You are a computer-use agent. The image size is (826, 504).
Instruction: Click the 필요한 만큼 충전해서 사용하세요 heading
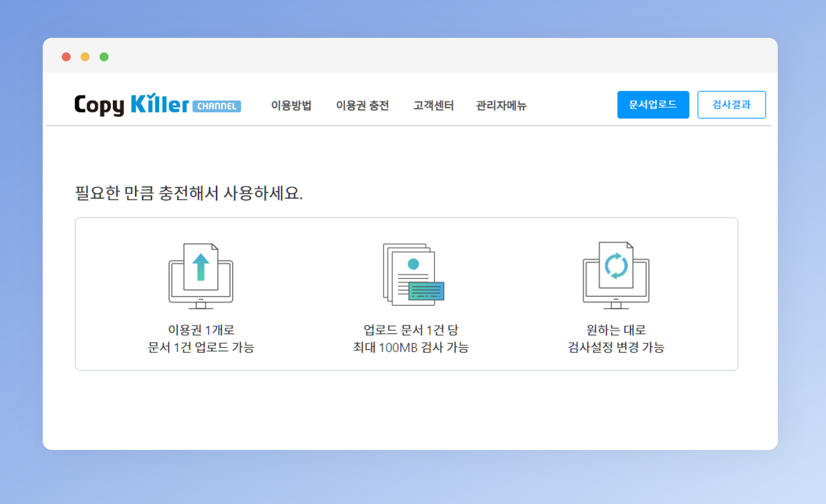[188, 193]
